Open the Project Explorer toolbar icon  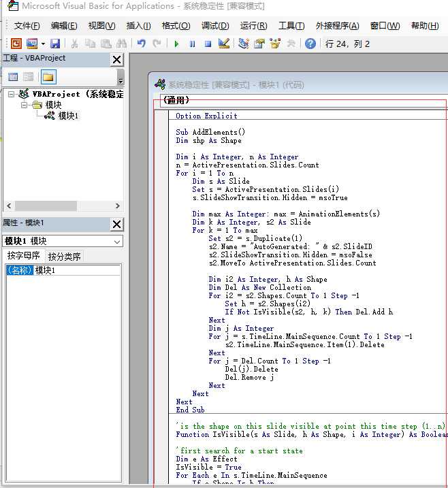coord(244,44)
